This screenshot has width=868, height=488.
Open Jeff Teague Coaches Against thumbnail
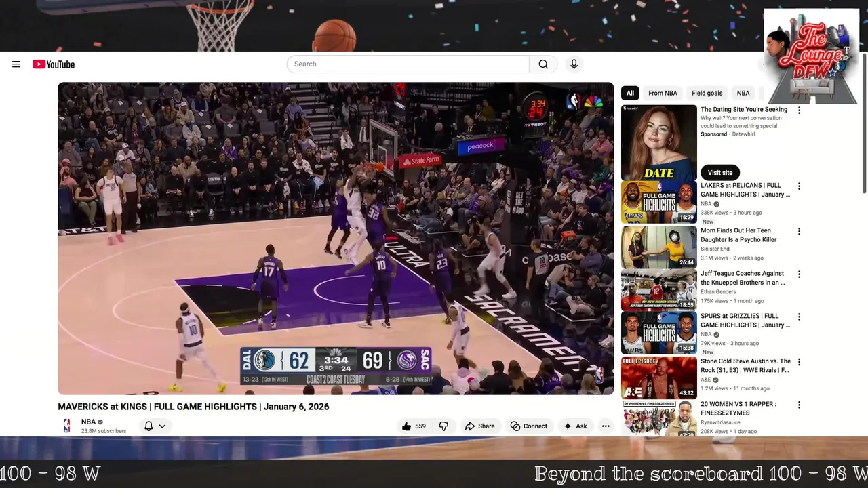click(659, 290)
